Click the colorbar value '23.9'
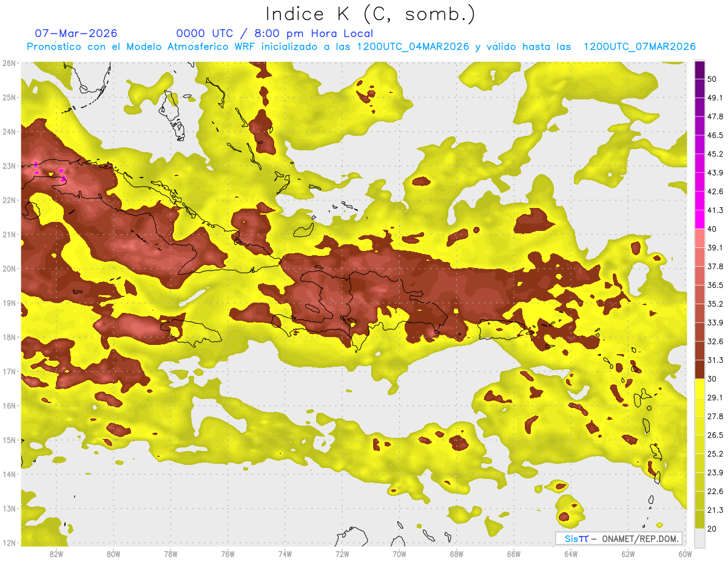Viewport: 728px width, 562px height. click(715, 473)
